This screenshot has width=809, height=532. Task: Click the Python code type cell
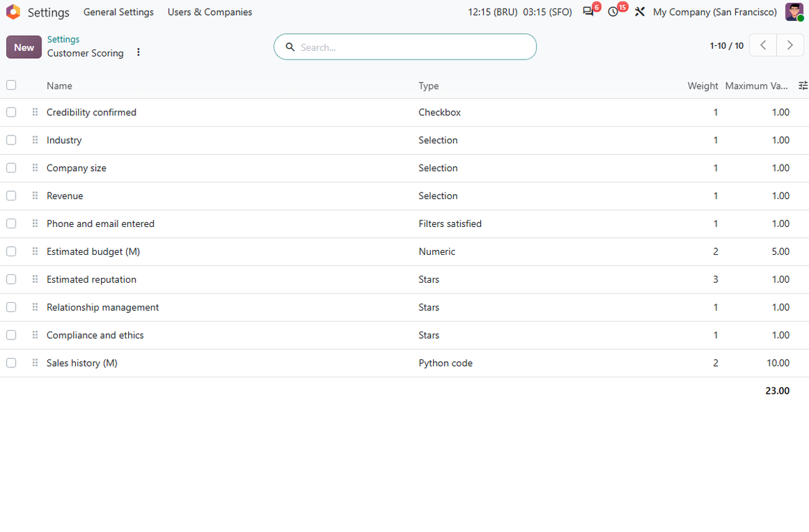[445, 363]
